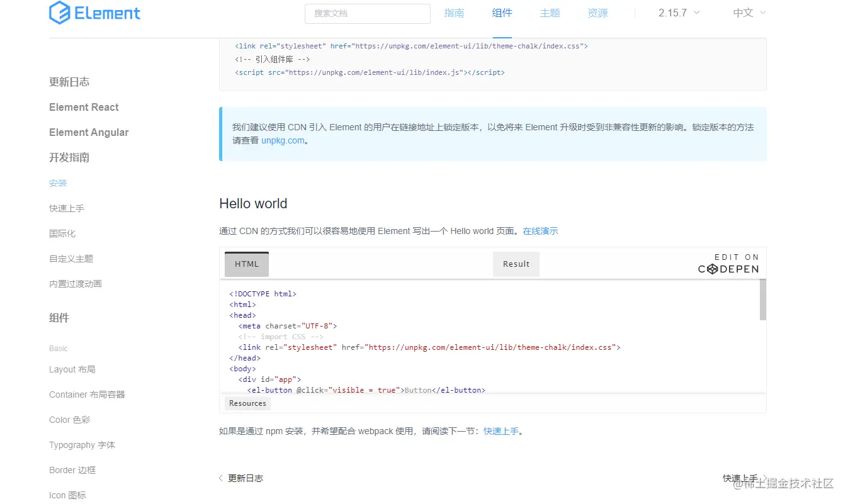This screenshot has height=504, width=848.
Task: Open the Edit on CodePen logo link
Action: pyautogui.click(x=728, y=264)
